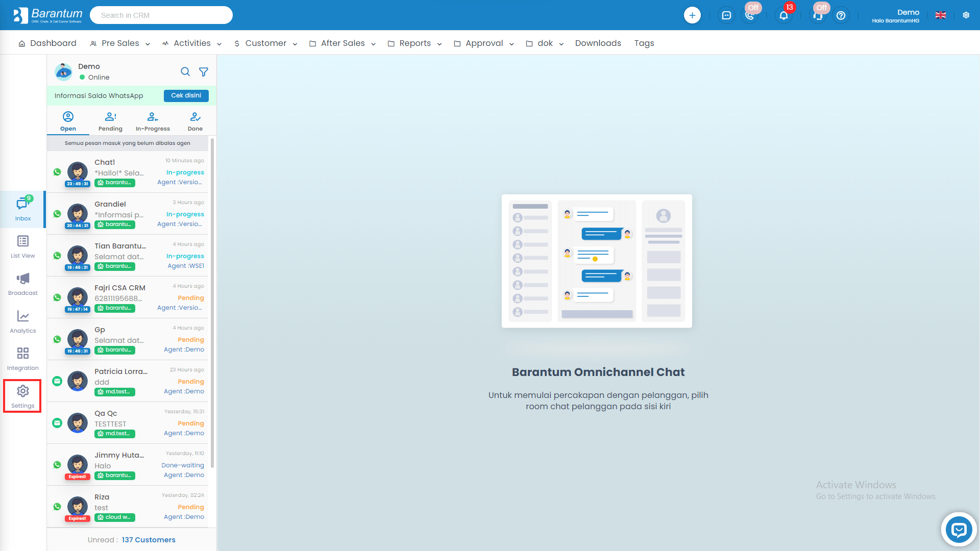Open the Patricia Lorra... conversation
The width and height of the screenshot is (980, 551).
[x=128, y=381]
